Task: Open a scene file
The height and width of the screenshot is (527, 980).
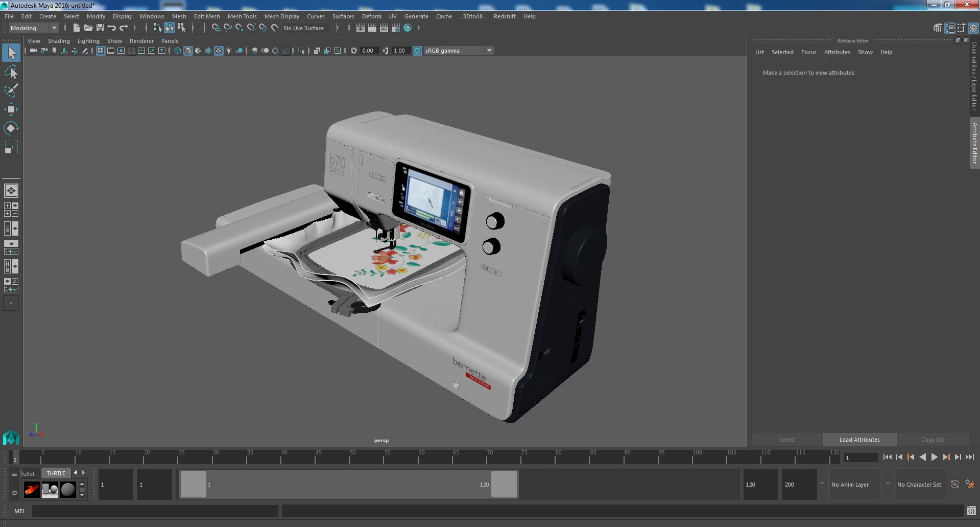Action: 88,28
